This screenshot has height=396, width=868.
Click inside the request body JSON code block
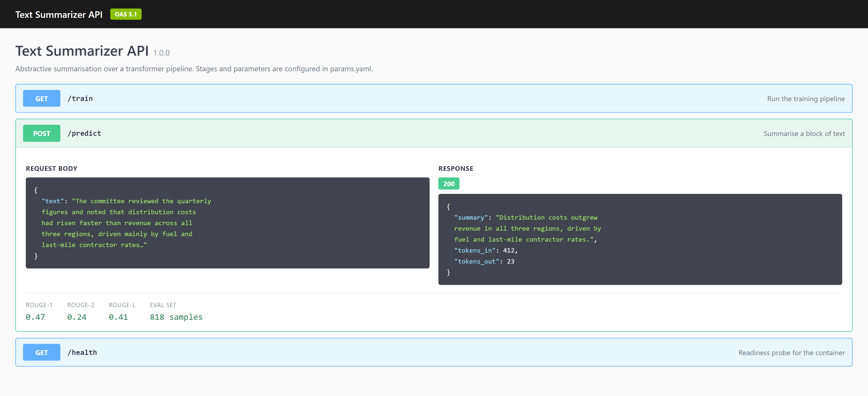coord(227,223)
